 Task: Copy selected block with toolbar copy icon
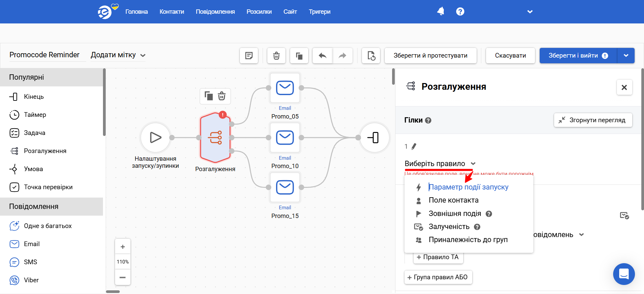point(299,56)
